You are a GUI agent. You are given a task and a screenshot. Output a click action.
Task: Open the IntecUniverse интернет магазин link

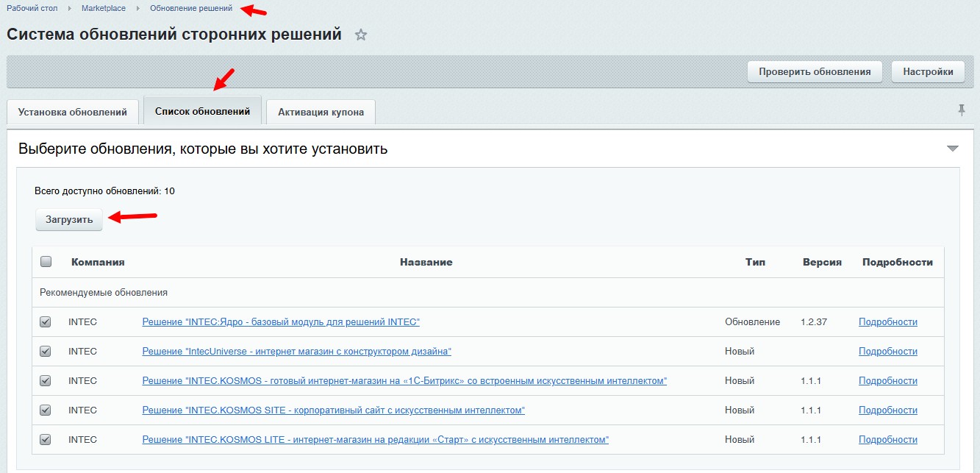tap(296, 351)
